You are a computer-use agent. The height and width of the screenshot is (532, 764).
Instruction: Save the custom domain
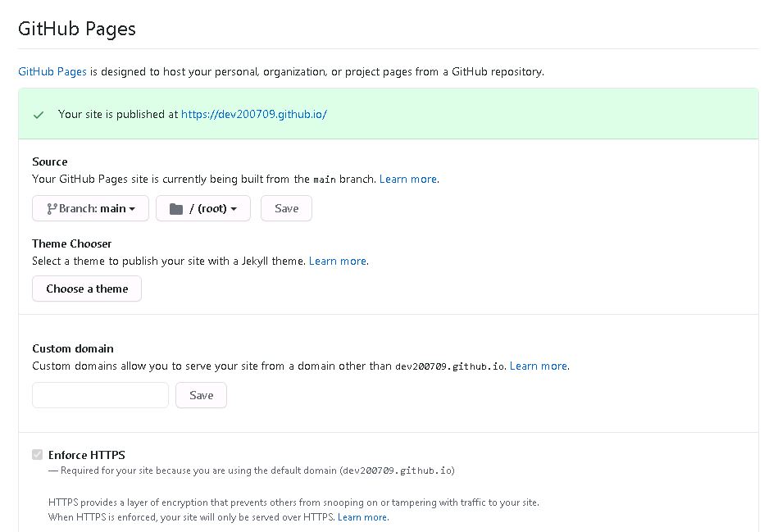(x=201, y=395)
